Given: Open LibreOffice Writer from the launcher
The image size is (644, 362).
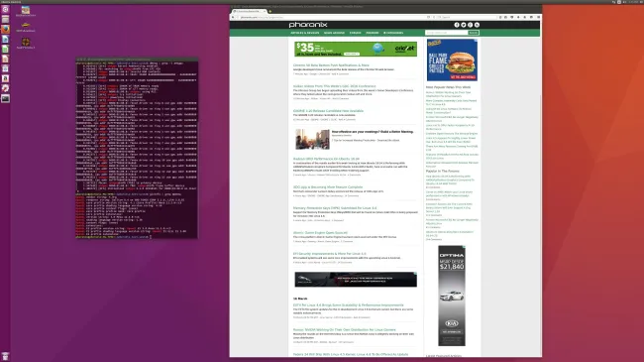Looking at the screenshot, I should point(5,39).
